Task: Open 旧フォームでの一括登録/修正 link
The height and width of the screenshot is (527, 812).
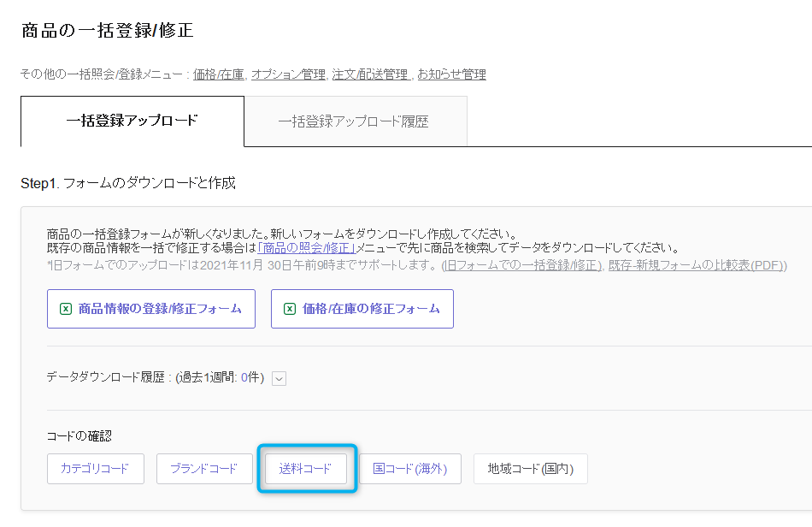Action: pyautogui.click(x=523, y=265)
